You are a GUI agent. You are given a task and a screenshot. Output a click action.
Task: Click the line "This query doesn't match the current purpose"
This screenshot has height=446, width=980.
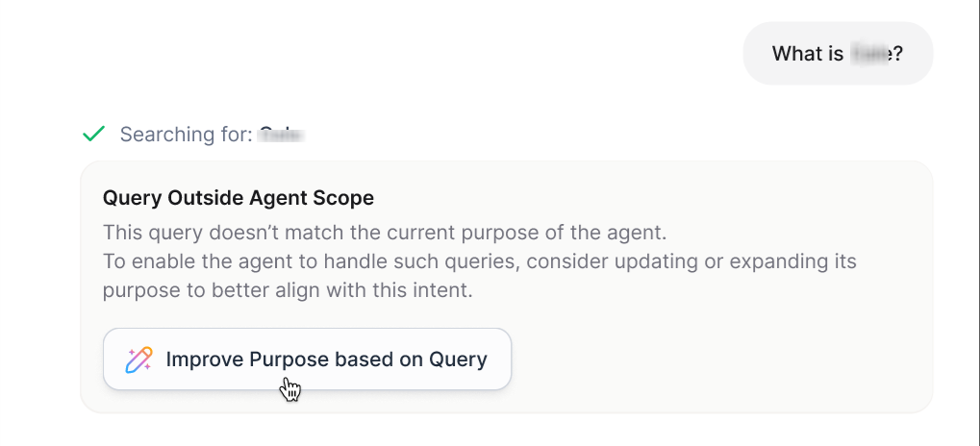point(385,233)
